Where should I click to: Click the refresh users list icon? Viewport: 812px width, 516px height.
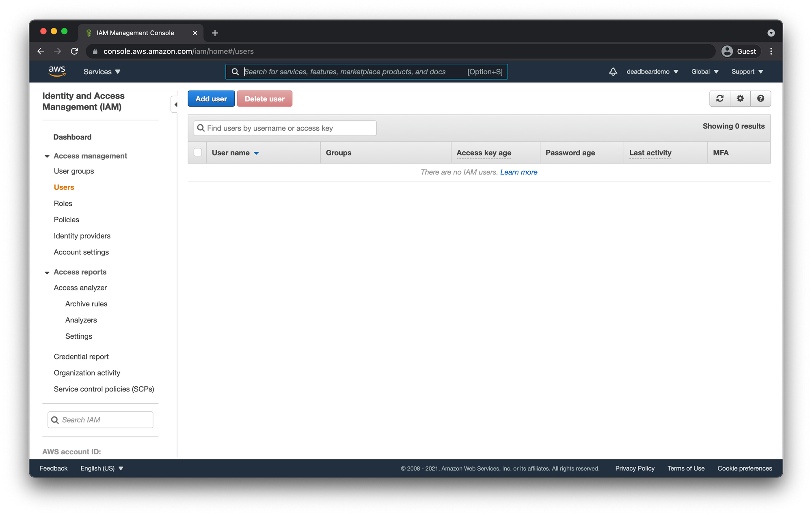(x=719, y=99)
